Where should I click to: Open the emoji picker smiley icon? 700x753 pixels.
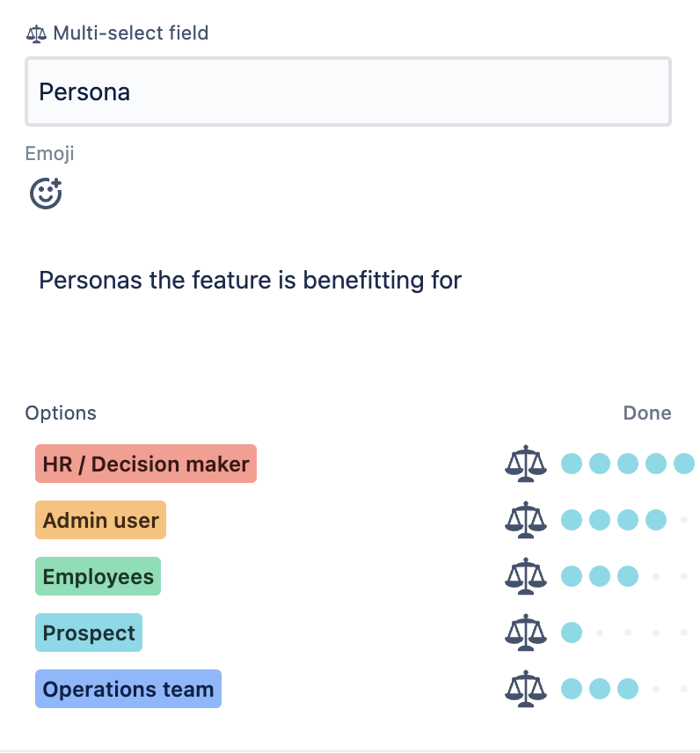[x=46, y=193]
